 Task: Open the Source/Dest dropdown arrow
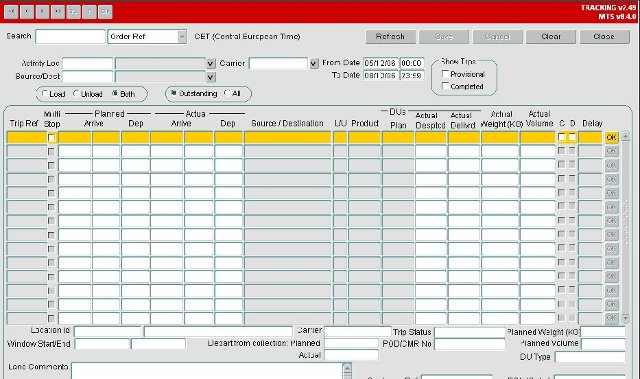(211, 77)
